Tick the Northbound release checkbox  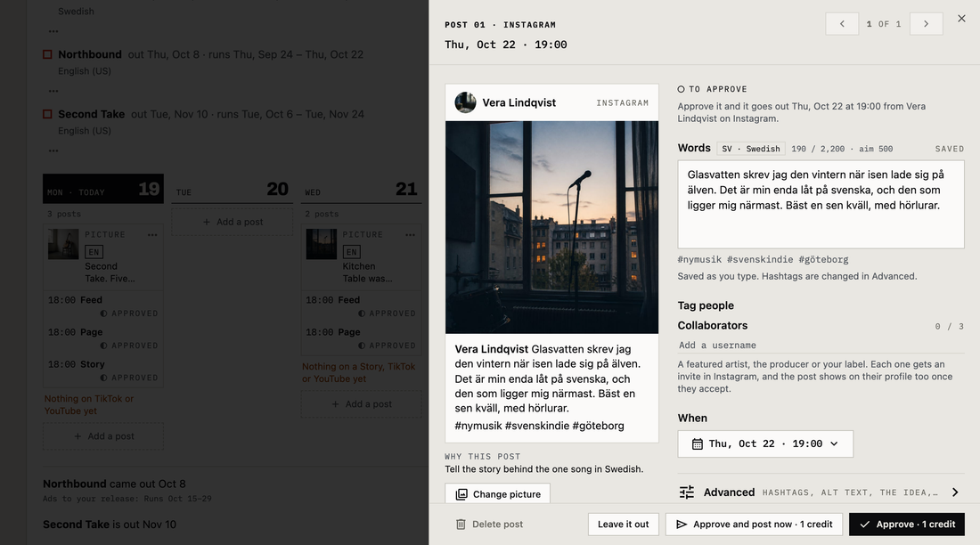47,54
